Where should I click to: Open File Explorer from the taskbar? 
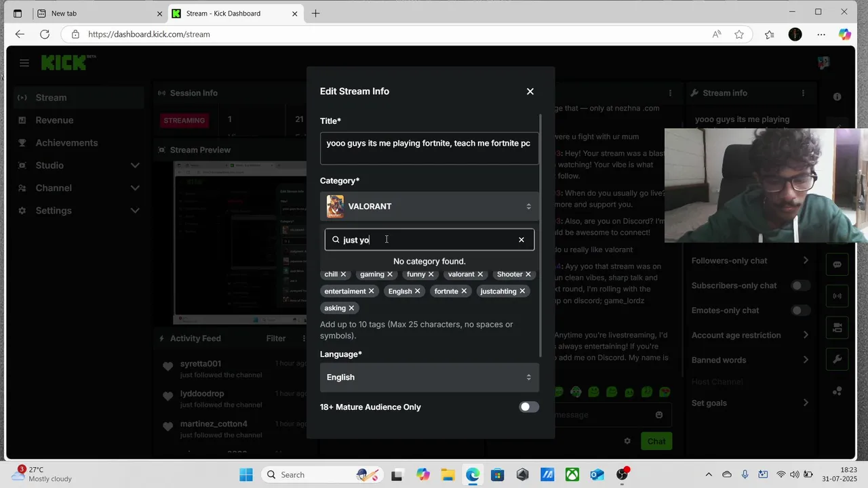[448, 474]
